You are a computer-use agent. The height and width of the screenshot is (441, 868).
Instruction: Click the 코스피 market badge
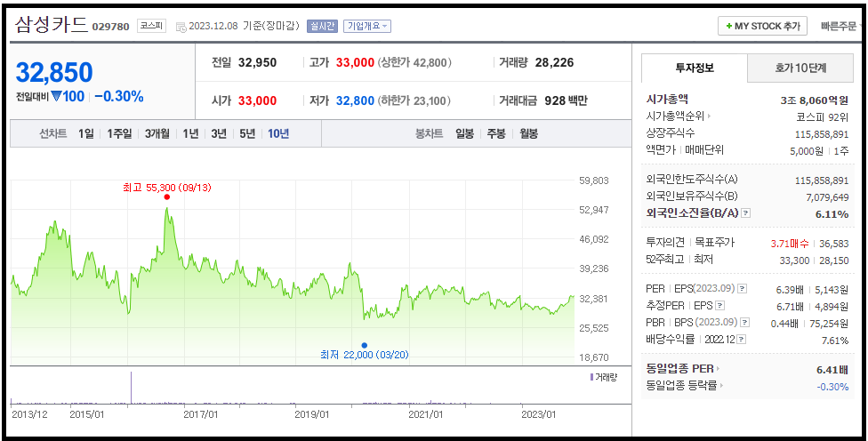click(x=151, y=26)
